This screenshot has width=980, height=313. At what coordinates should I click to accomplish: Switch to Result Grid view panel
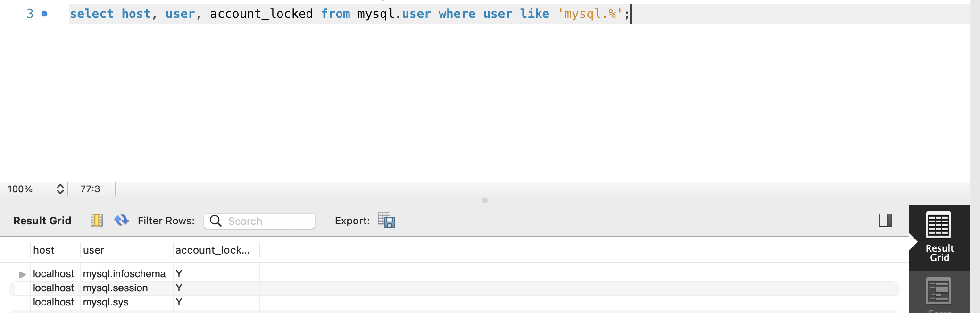[939, 237]
